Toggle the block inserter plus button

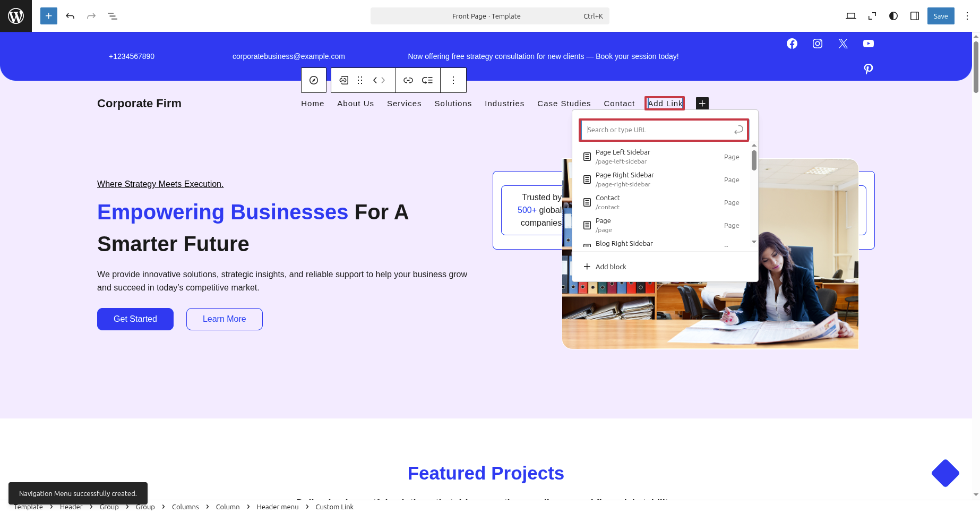coord(49,16)
